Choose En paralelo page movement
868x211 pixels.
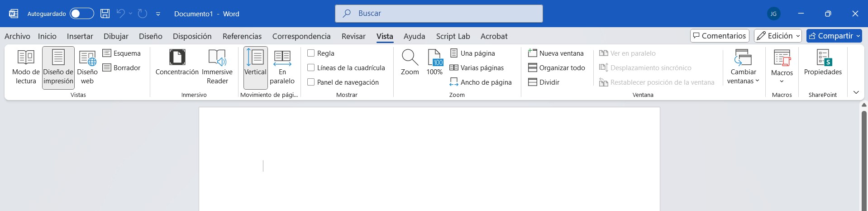pos(282,67)
